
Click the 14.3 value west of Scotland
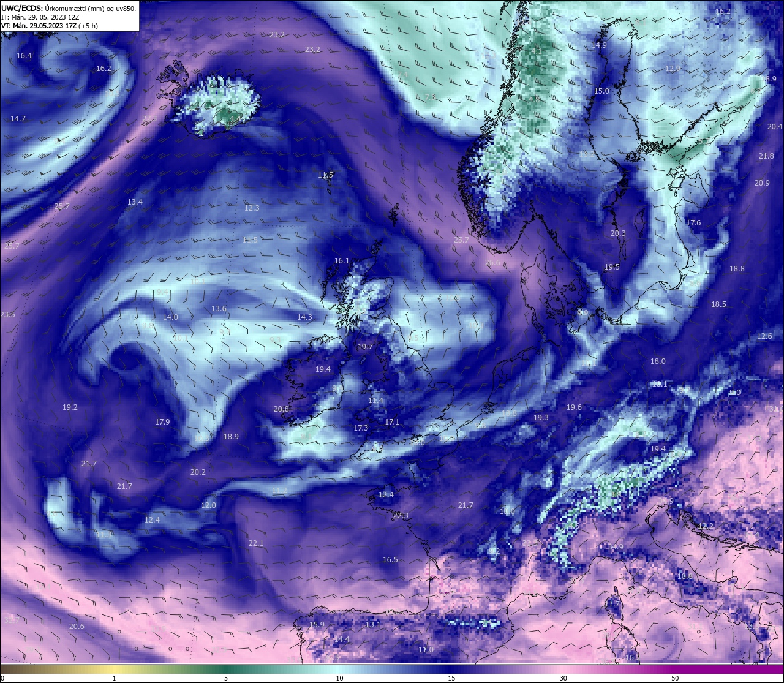point(304,317)
